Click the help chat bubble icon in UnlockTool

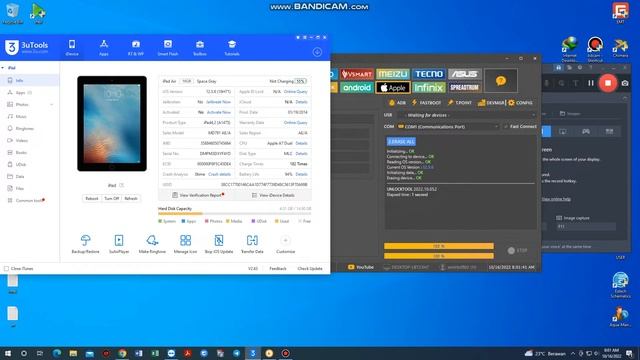pos(501,81)
